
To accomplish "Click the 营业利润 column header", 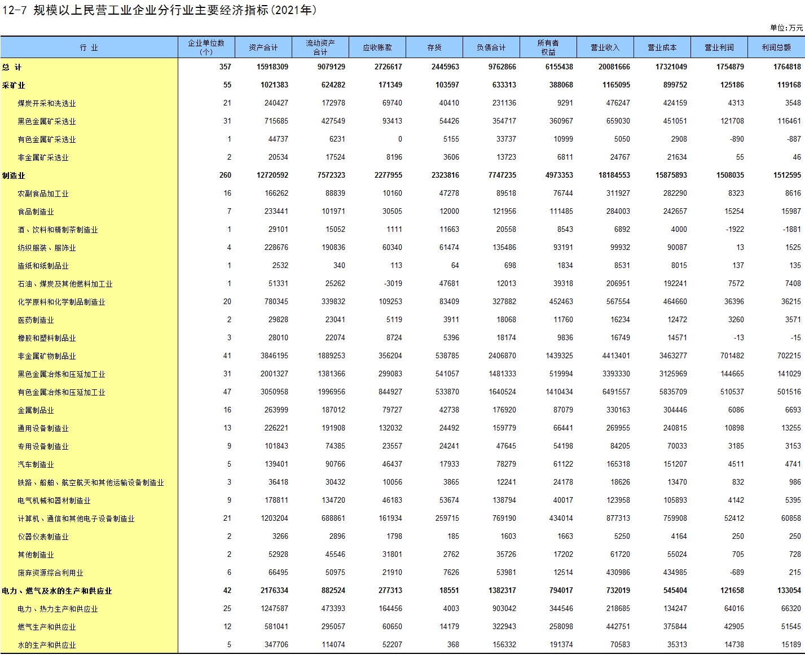I will (719, 47).
